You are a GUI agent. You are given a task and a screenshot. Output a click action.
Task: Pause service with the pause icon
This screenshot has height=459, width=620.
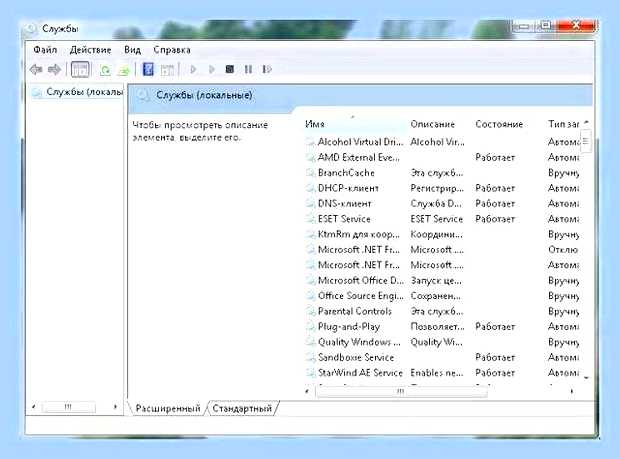248,70
